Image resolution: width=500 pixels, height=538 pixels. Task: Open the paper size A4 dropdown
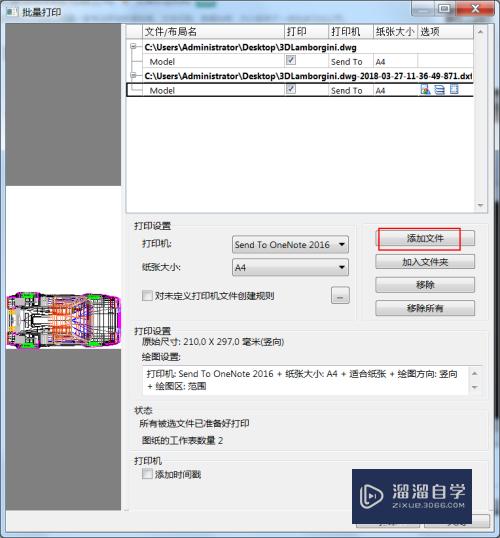pos(290,268)
